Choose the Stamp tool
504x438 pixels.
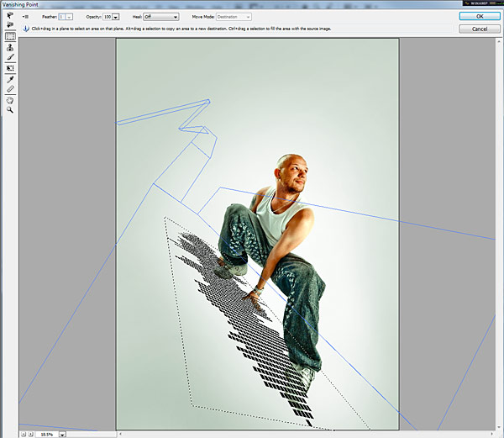pos(10,48)
